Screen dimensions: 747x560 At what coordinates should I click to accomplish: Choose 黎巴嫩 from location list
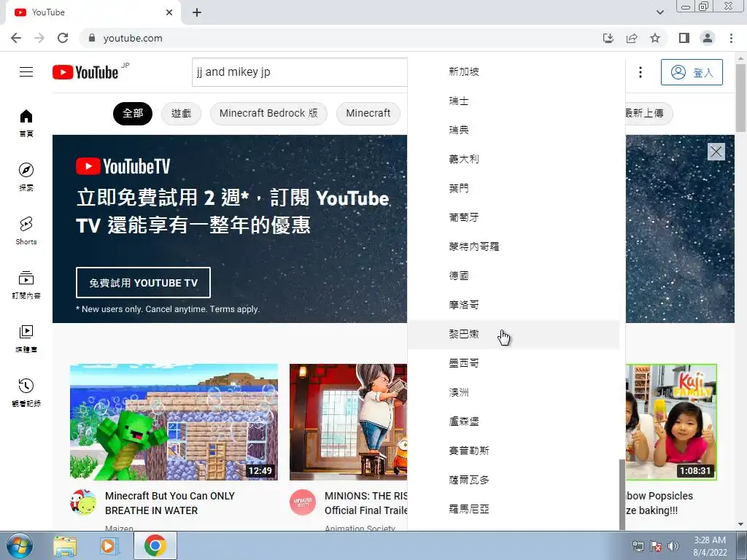coord(514,334)
